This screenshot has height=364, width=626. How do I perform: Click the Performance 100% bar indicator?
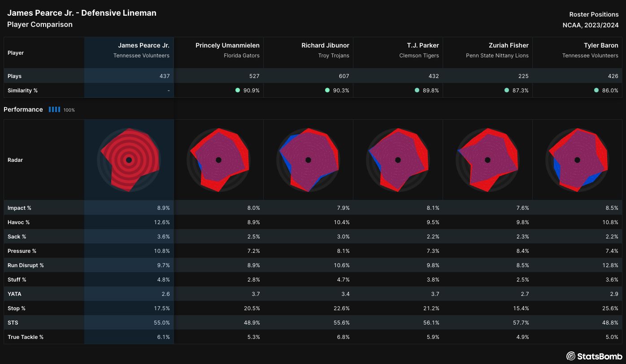[x=54, y=109]
